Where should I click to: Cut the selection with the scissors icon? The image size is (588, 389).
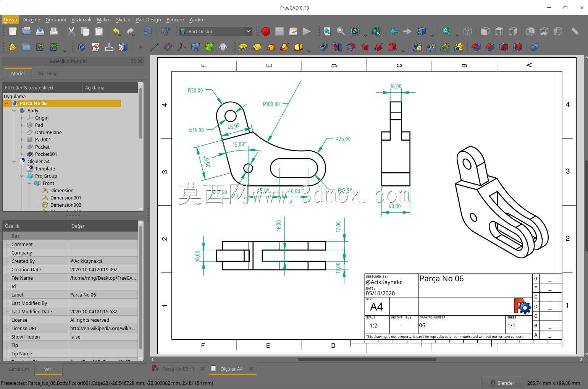[71, 31]
